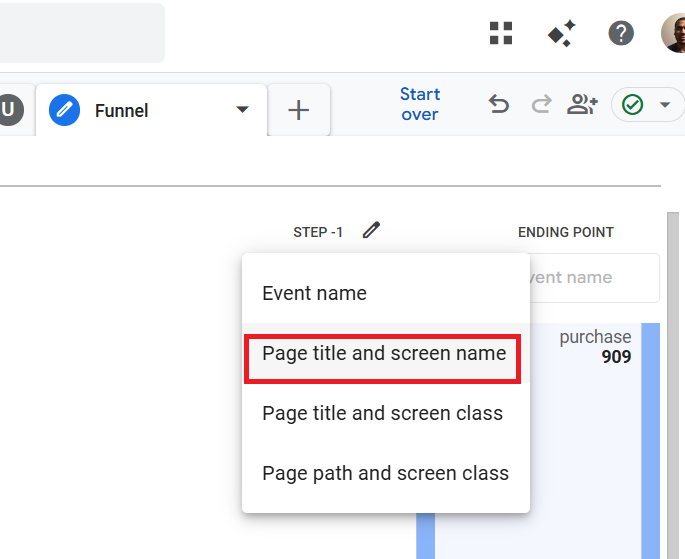Add a new tab with plus button

click(x=299, y=110)
